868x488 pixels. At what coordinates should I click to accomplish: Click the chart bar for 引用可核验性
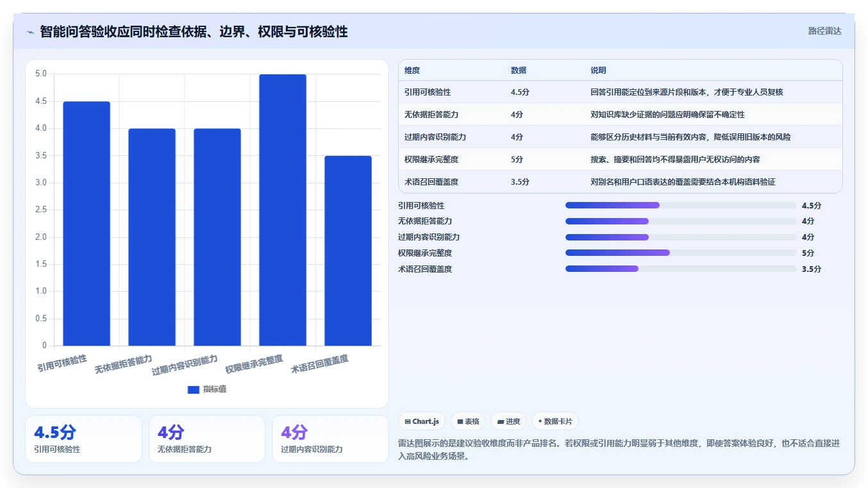(x=87, y=224)
